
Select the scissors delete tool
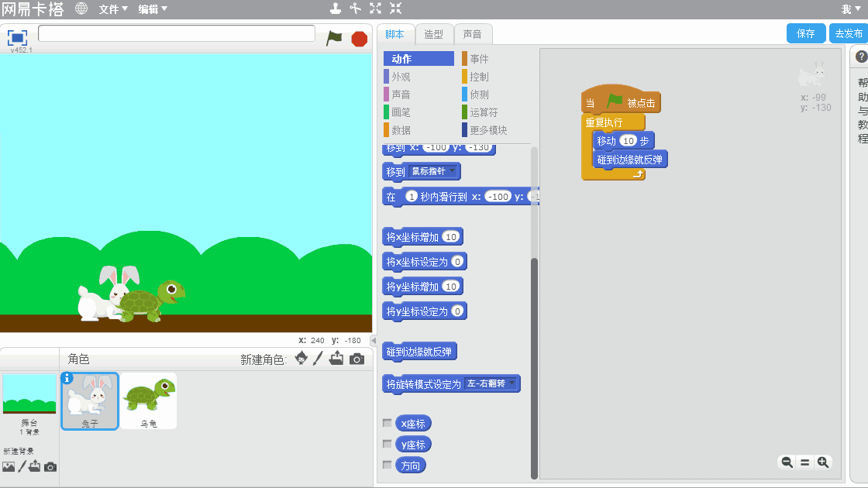tap(356, 9)
